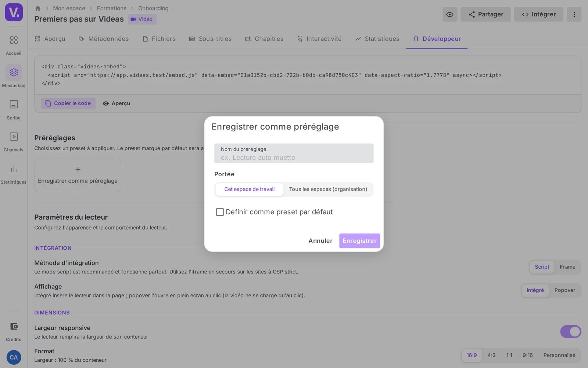Select Script integration method
The width and height of the screenshot is (588, 368).
pyautogui.click(x=542, y=267)
